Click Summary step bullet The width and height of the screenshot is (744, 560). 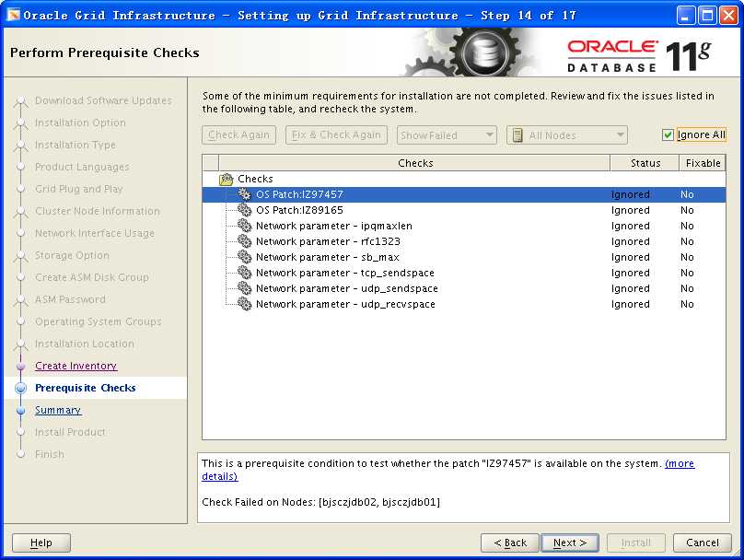[20, 410]
